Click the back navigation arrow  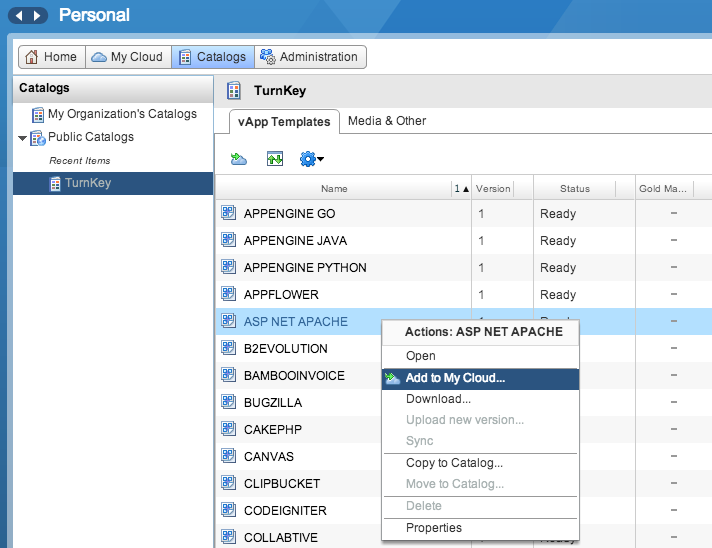(19, 16)
